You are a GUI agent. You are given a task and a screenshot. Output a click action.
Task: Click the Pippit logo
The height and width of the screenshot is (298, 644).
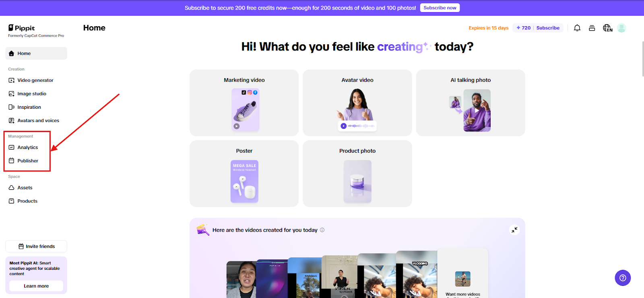(x=22, y=28)
